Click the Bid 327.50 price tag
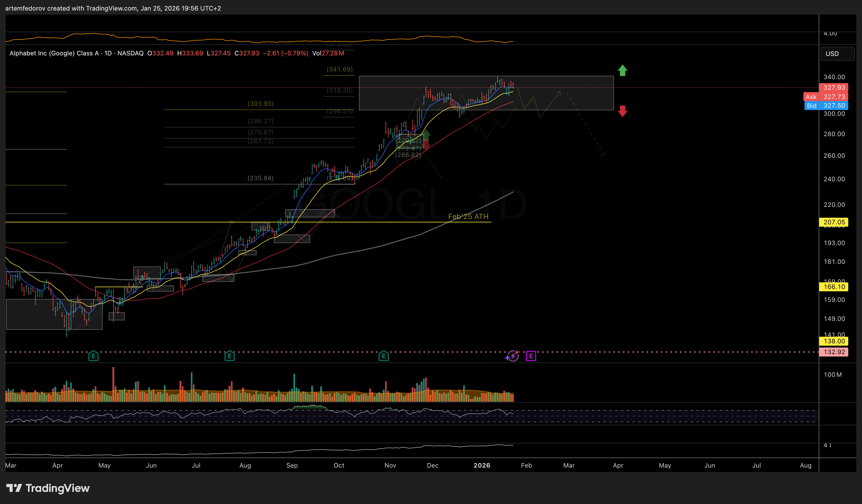 pos(826,106)
